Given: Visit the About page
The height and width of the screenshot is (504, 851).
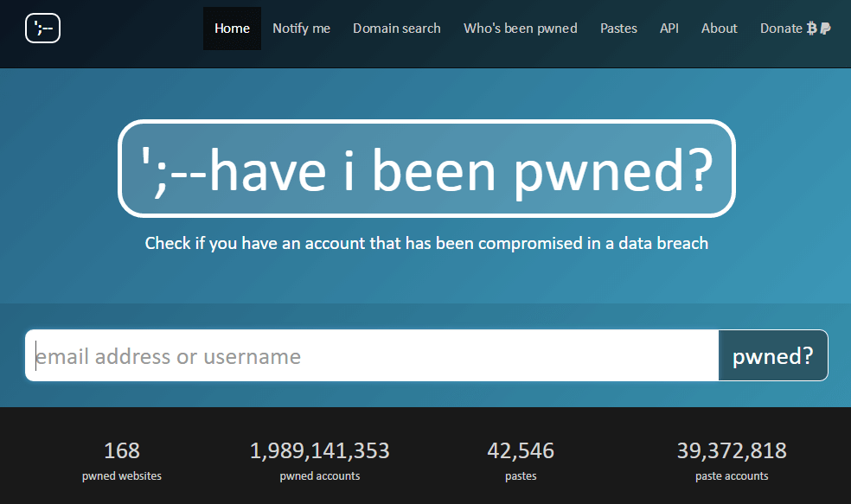Looking at the screenshot, I should click(719, 29).
